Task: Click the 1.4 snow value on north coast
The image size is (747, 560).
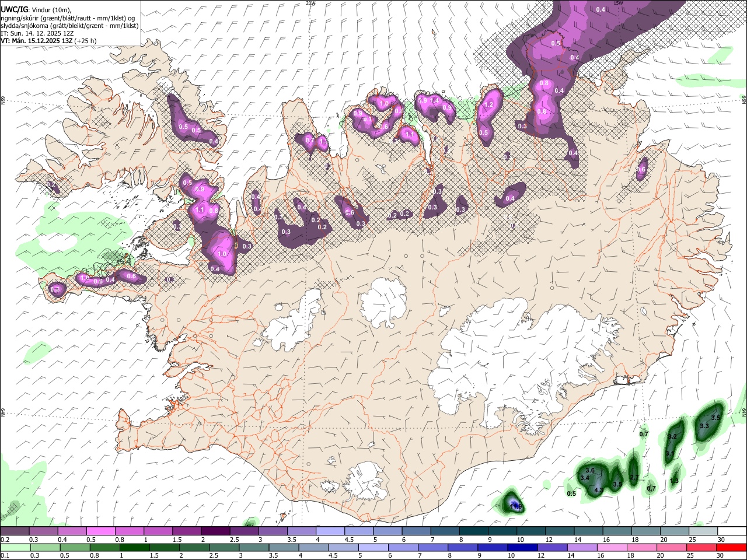Action: coord(434,100)
